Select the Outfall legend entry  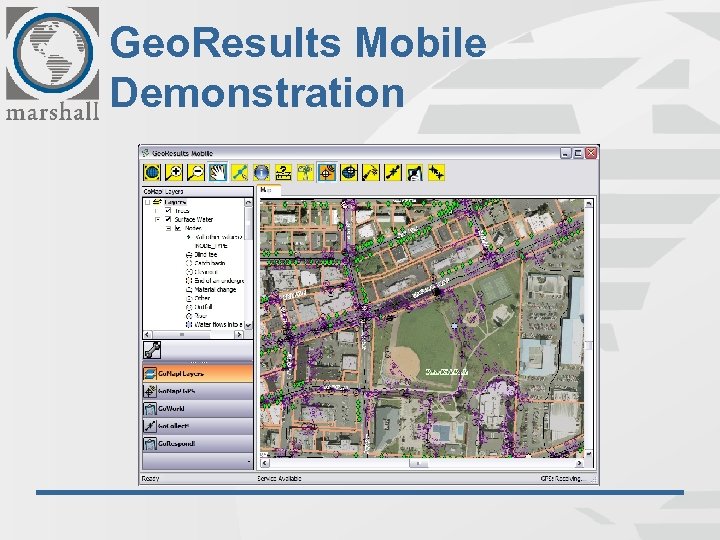(199, 307)
